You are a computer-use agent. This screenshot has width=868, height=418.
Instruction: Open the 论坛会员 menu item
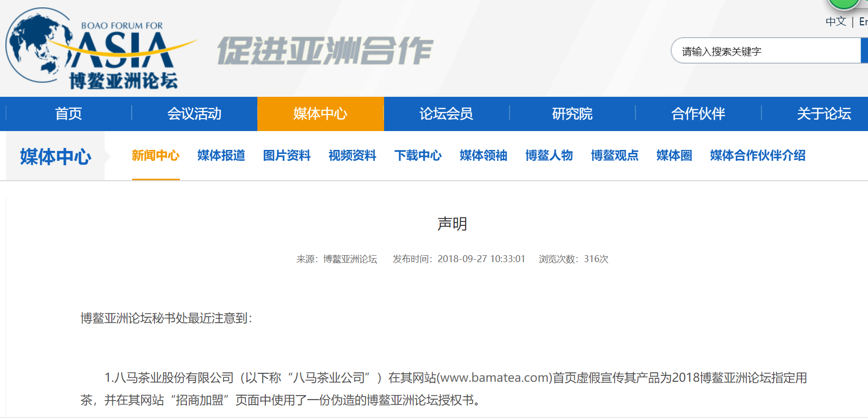pyautogui.click(x=446, y=114)
